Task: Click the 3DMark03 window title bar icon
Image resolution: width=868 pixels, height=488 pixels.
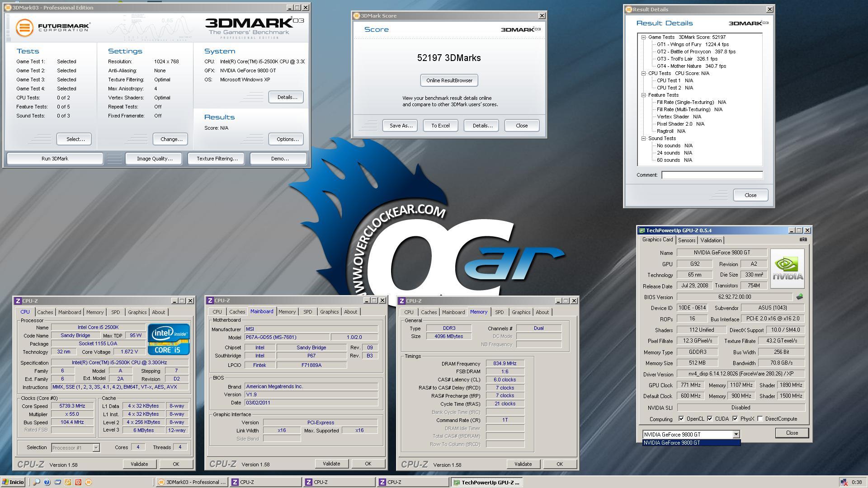Action: pos(9,8)
